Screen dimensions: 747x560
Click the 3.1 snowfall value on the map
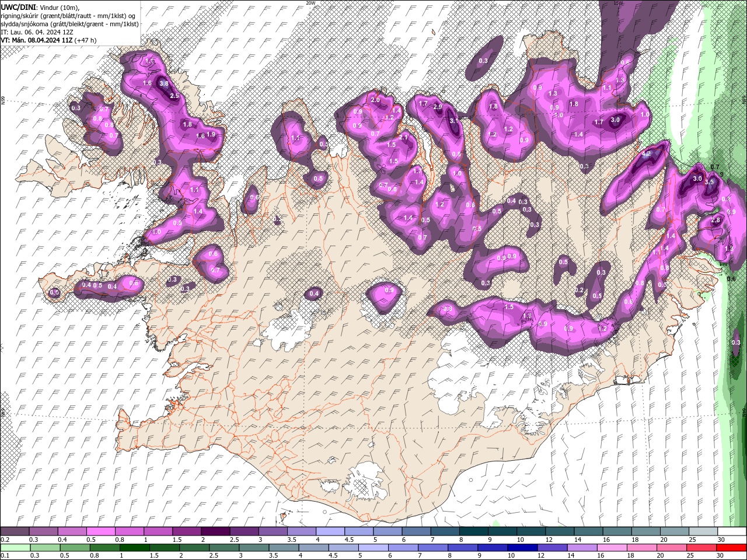coord(454,121)
